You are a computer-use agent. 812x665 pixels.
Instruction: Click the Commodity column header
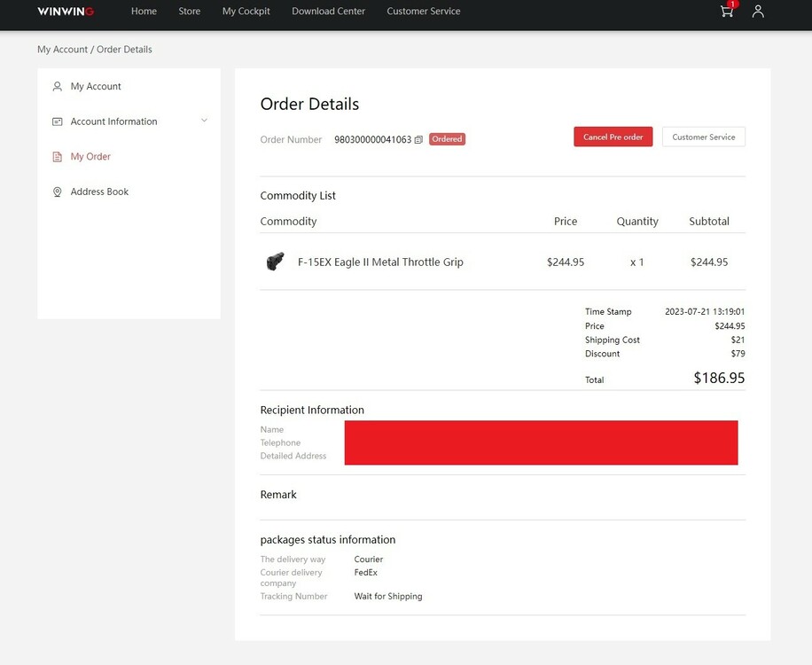pyautogui.click(x=288, y=221)
